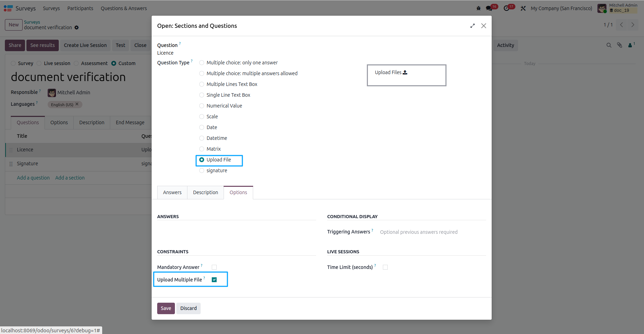Image resolution: width=644 pixels, height=334 pixels.
Task: Click drag handle of Licence row
Action: (x=11, y=150)
